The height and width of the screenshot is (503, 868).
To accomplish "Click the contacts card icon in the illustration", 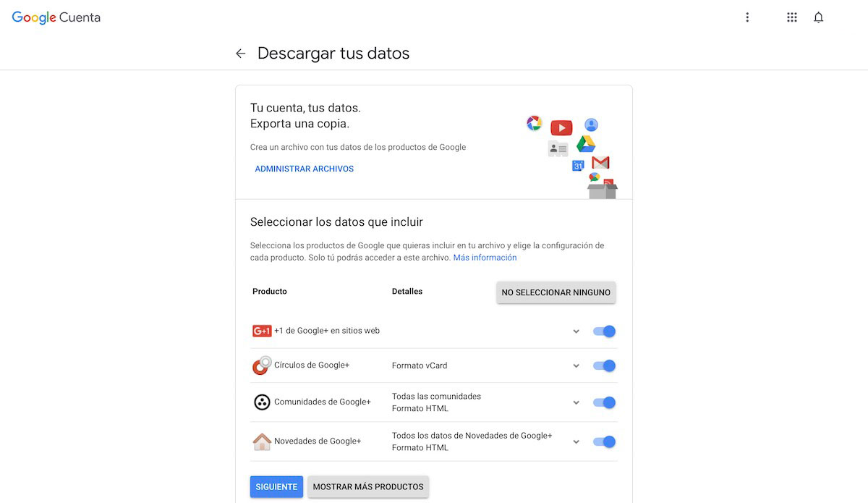I will point(558,148).
